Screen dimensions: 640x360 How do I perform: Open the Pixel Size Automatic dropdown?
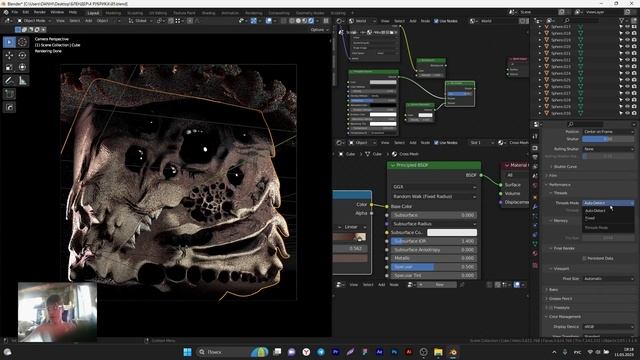pyautogui.click(x=608, y=279)
